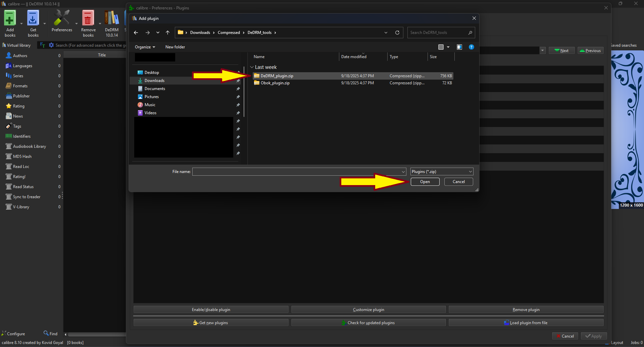644x347 pixels.
Task: Click the Add books toolbar icon
Action: (10, 23)
